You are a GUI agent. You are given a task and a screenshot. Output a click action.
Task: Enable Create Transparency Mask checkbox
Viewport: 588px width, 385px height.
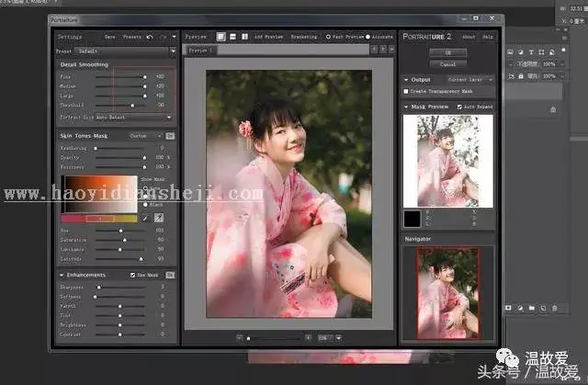(x=406, y=91)
